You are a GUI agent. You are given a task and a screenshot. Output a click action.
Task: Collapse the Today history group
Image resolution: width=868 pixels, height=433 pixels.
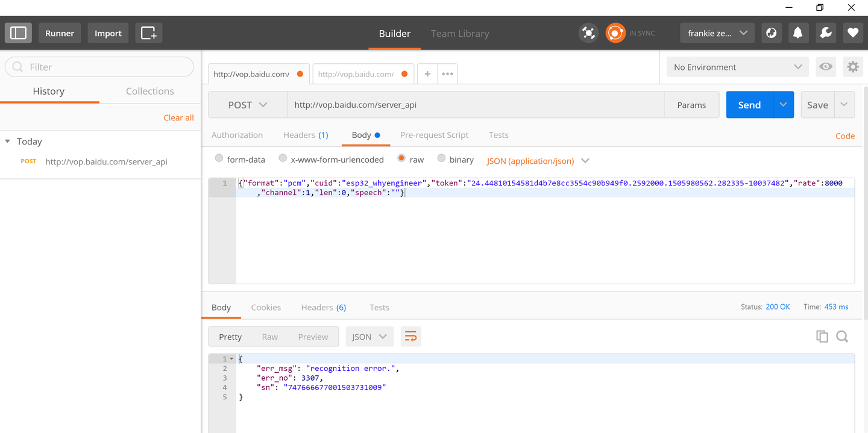click(8, 142)
